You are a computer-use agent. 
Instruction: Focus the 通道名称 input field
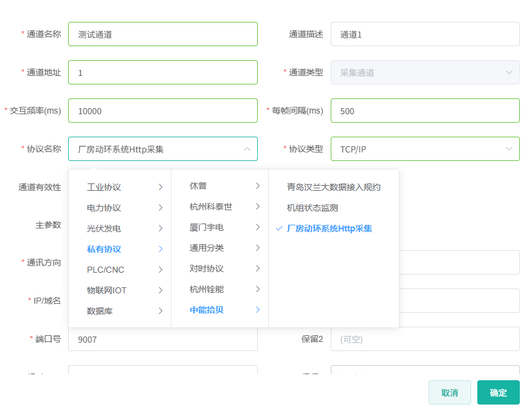[x=162, y=35]
